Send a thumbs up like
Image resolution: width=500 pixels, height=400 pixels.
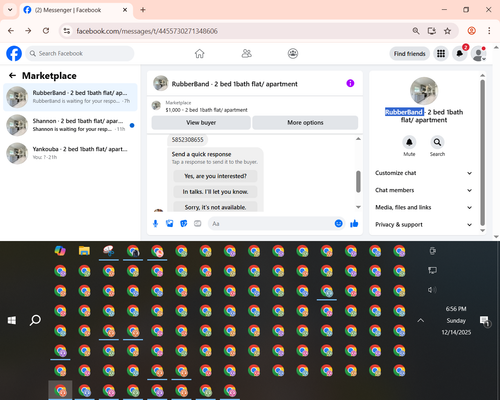[354, 223]
